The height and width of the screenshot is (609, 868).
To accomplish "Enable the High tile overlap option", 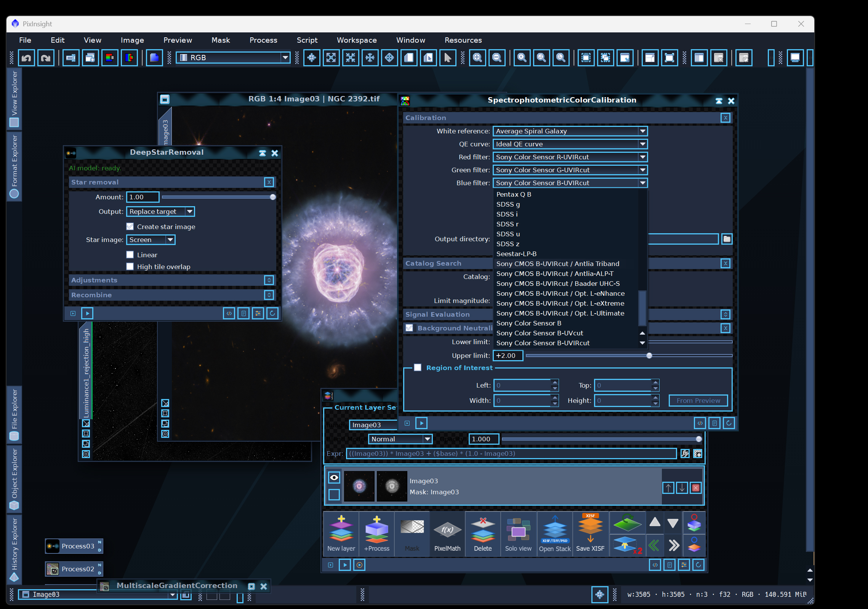I will pos(130,266).
